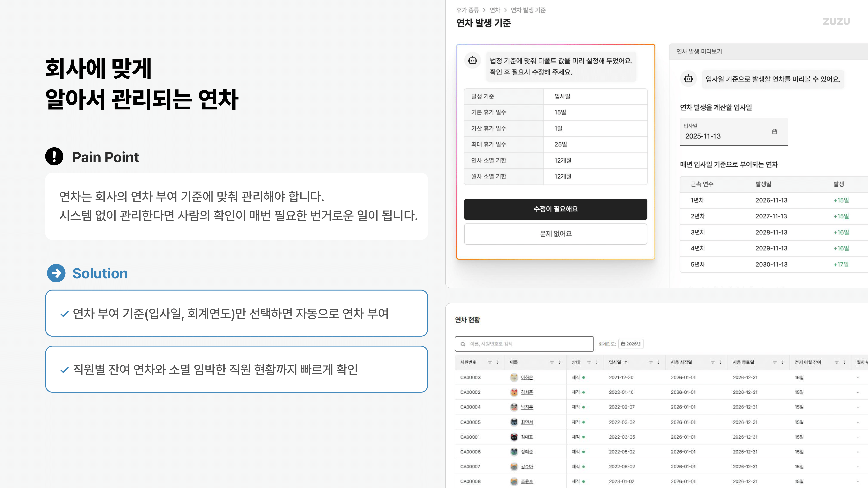Click the calendar icon inside the 회계연도 selector
The width and height of the screenshot is (868, 488).
[623, 344]
